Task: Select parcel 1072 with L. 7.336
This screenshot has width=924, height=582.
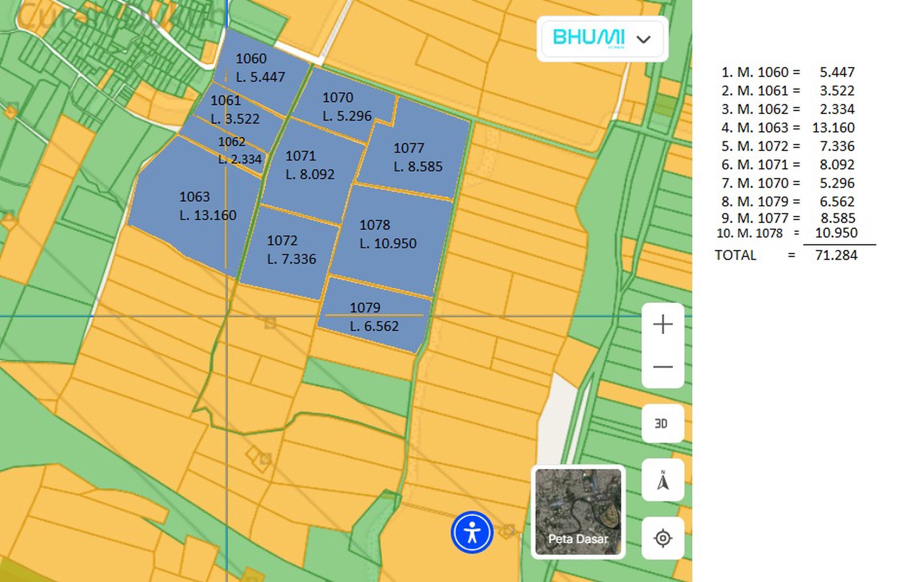Action: pos(291,250)
